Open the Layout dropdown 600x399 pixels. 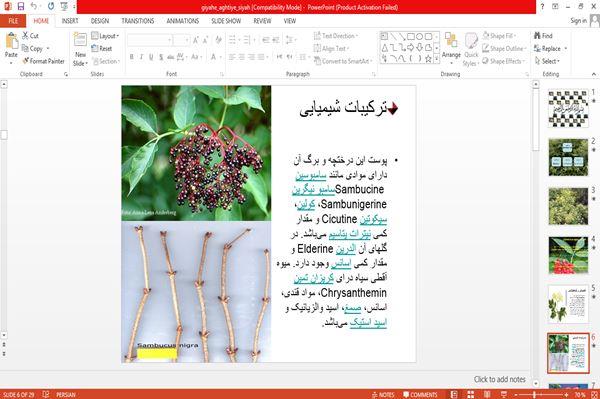[x=105, y=36]
